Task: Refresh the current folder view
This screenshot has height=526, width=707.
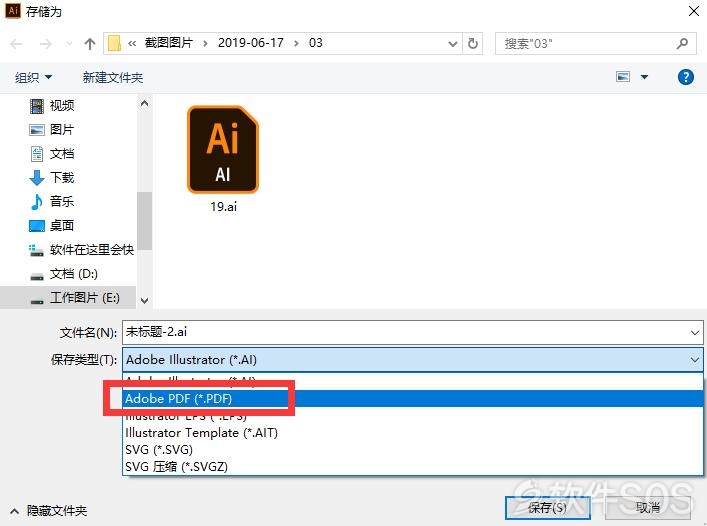Action: pyautogui.click(x=473, y=43)
